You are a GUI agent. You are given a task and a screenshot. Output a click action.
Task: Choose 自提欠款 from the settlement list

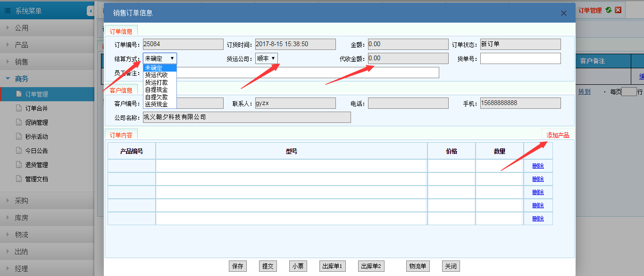click(160, 97)
